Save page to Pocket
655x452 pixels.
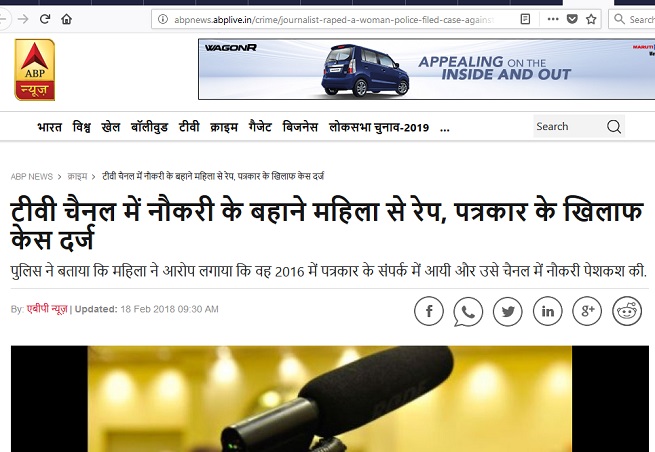(x=572, y=19)
